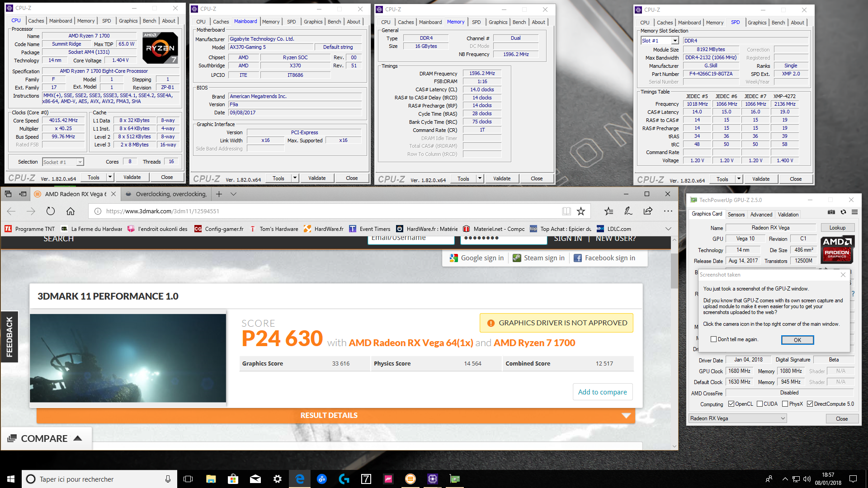The width and height of the screenshot is (868, 488).
Task: Open the Mail app from taskbar
Action: (x=255, y=479)
